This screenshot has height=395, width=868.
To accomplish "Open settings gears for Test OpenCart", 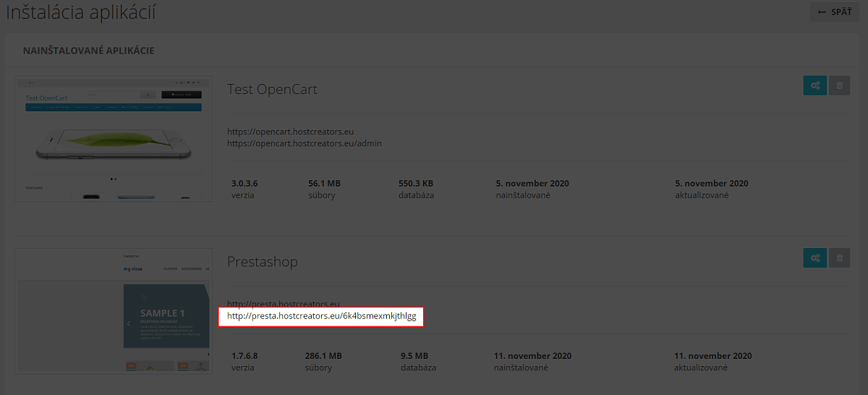I will [815, 86].
